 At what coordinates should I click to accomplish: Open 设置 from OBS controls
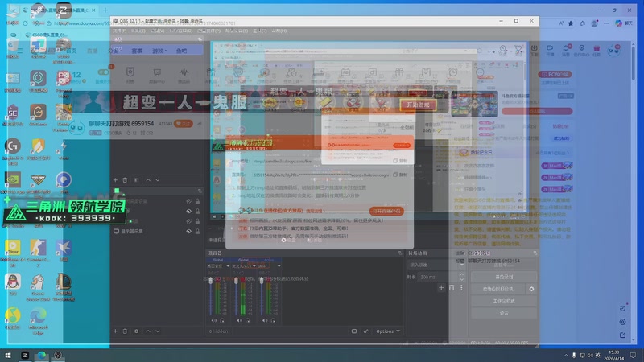click(x=504, y=313)
